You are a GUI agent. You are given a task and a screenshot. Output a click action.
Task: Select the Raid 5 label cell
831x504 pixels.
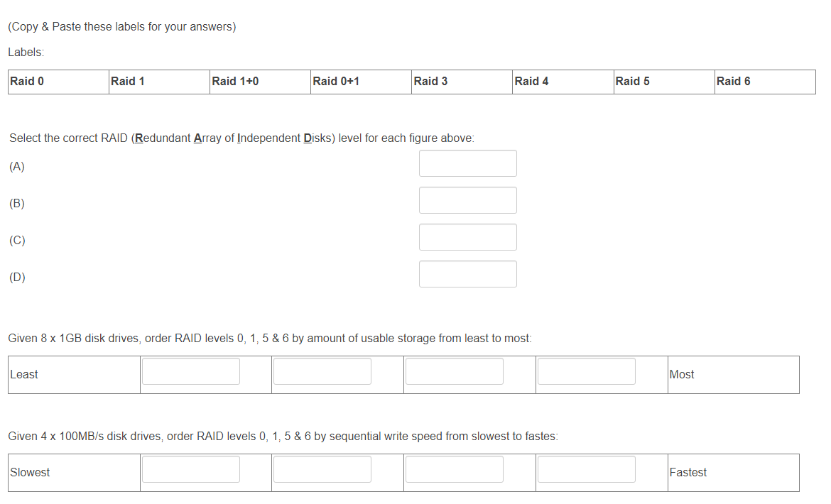coord(662,82)
